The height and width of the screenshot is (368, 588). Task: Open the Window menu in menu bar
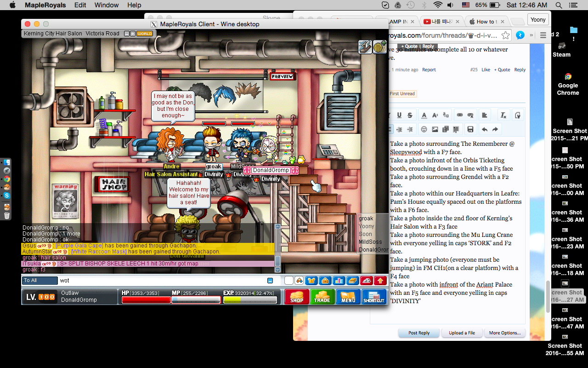[106, 5]
